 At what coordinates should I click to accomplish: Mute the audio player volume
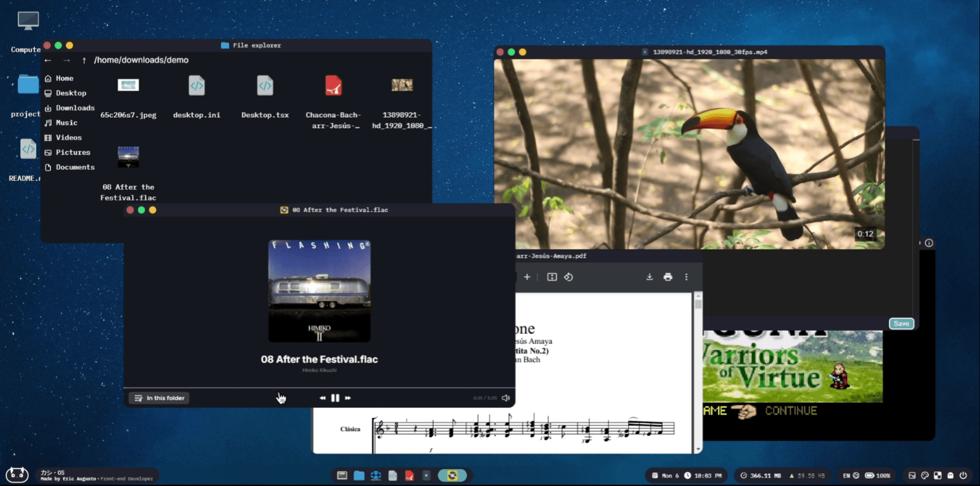pyautogui.click(x=505, y=398)
